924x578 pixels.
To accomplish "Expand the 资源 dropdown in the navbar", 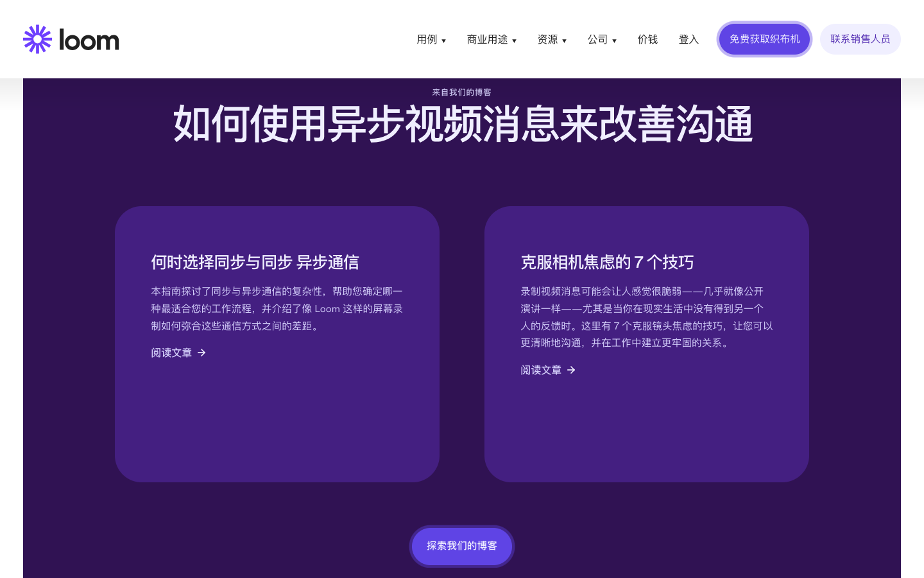I will pyautogui.click(x=552, y=39).
